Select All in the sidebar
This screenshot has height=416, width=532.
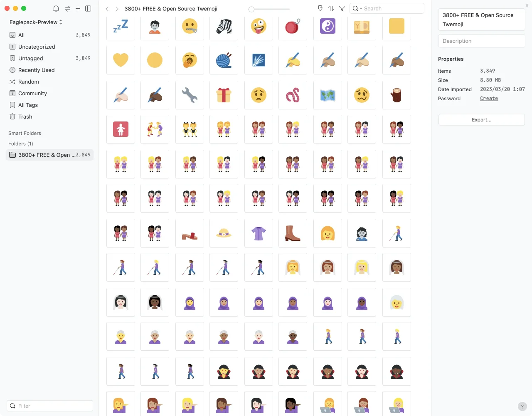click(x=50, y=35)
